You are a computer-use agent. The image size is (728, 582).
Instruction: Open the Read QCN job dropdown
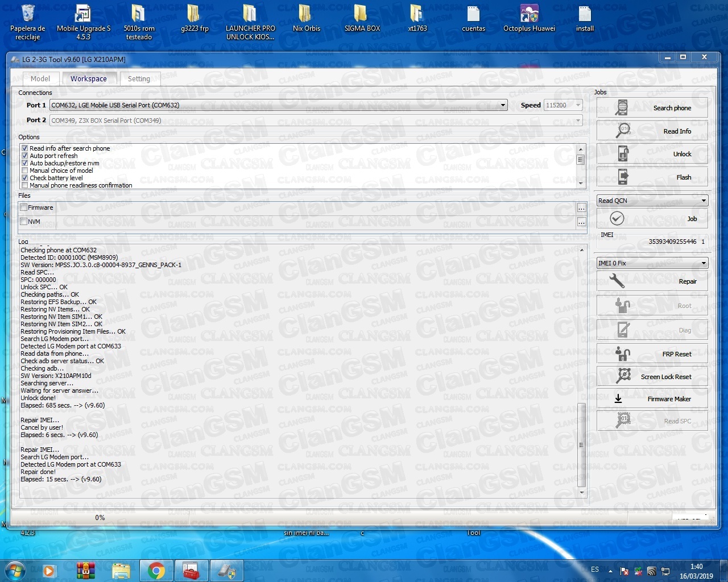[652, 201]
